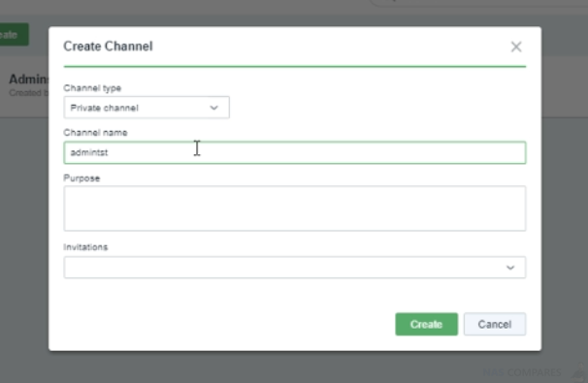Screen dimensions: 588x383
Task: Click the Create Channel dialog title
Action: [108, 47]
